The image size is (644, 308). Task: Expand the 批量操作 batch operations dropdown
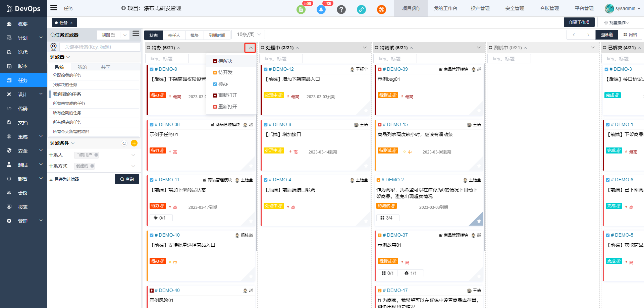pos(616,23)
